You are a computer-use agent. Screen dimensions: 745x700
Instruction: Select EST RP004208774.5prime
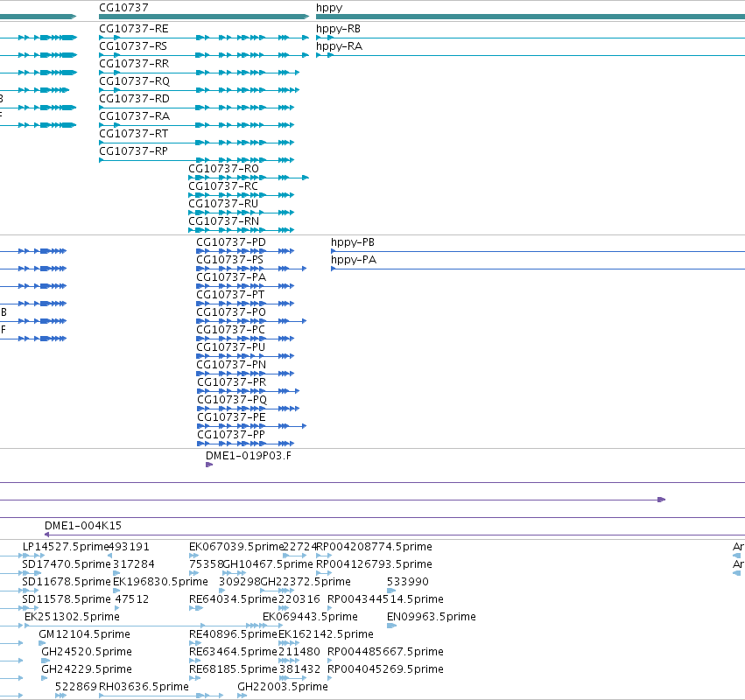click(x=375, y=547)
